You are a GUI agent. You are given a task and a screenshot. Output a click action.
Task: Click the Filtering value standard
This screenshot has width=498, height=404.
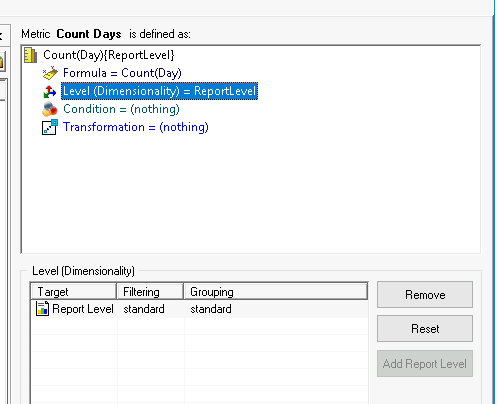144,309
